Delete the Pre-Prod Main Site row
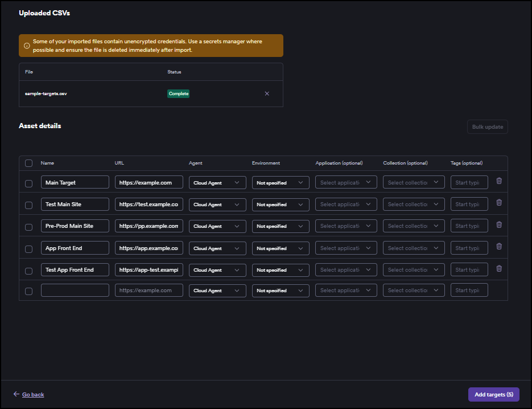Screen dimensions: 532x409 tap(499, 225)
